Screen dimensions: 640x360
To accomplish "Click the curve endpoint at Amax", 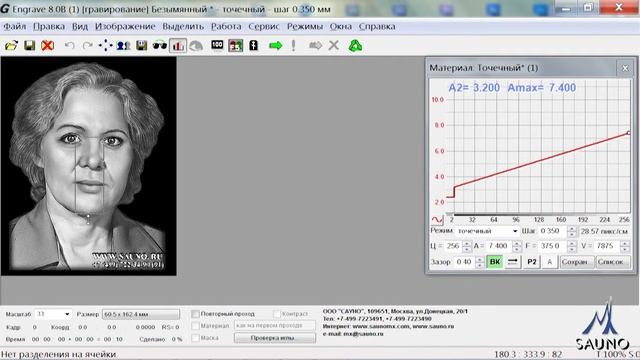I will [x=629, y=133].
